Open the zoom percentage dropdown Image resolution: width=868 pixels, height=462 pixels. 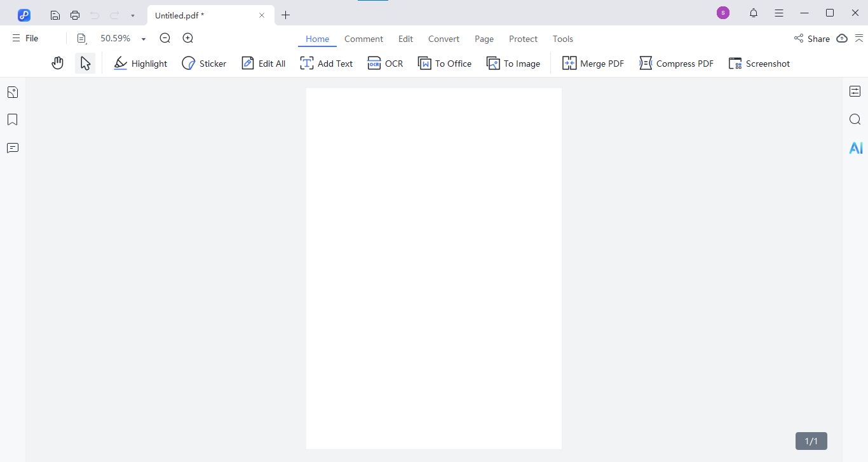click(143, 38)
